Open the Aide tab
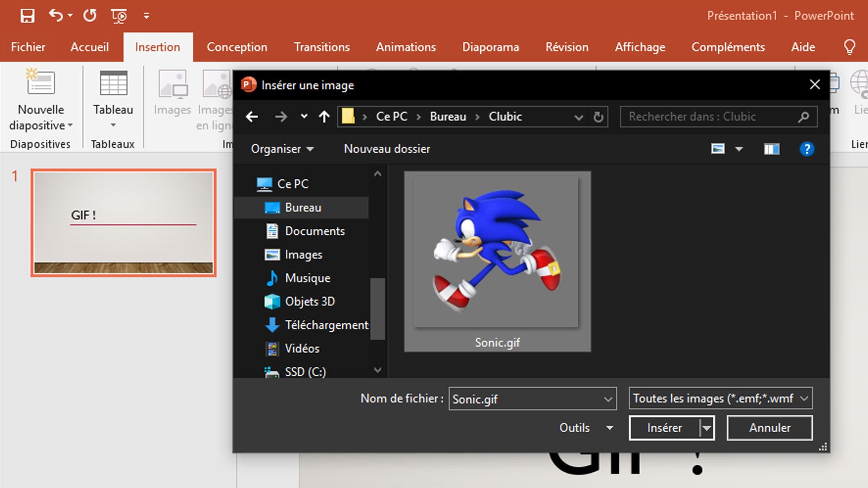868x488 pixels. click(x=803, y=47)
